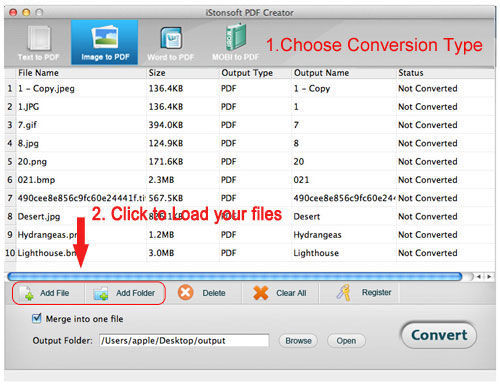Click the Clear All button label
The width and height of the screenshot is (500, 386).
click(x=291, y=293)
